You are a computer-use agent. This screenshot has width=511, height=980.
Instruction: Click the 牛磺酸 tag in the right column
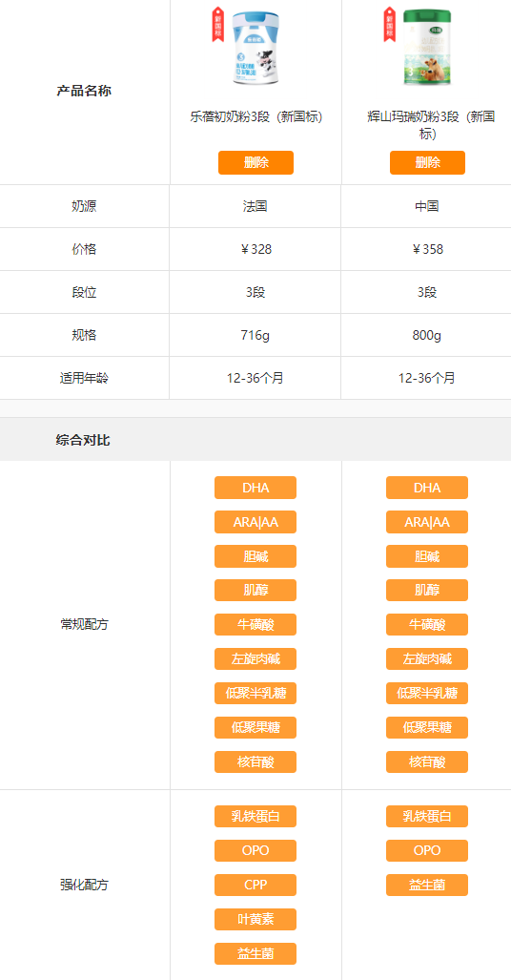tap(427, 624)
